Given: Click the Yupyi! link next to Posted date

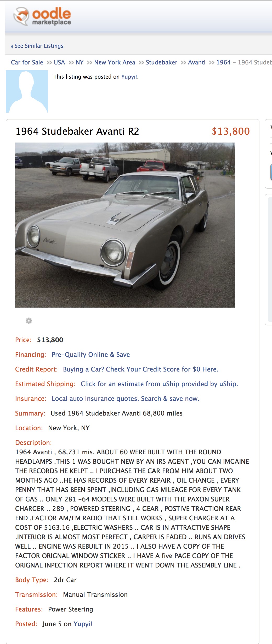Looking at the screenshot, I should tap(83, 624).
